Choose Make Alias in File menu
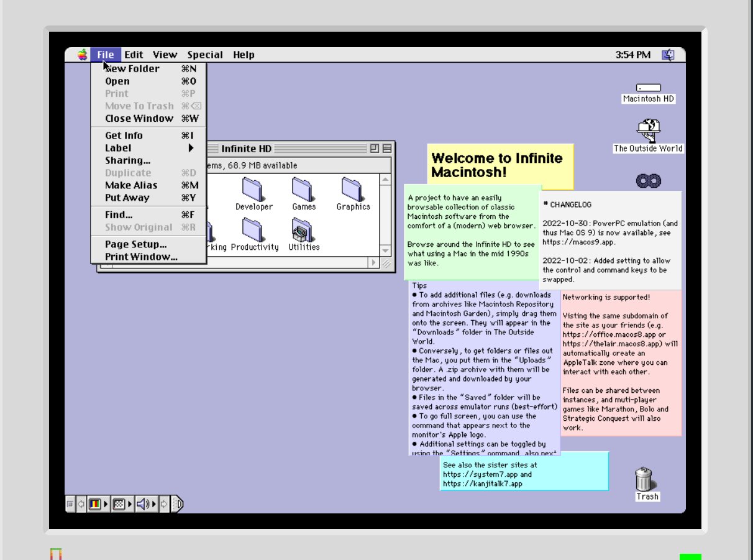Image resolution: width=753 pixels, height=560 pixels. (148, 185)
